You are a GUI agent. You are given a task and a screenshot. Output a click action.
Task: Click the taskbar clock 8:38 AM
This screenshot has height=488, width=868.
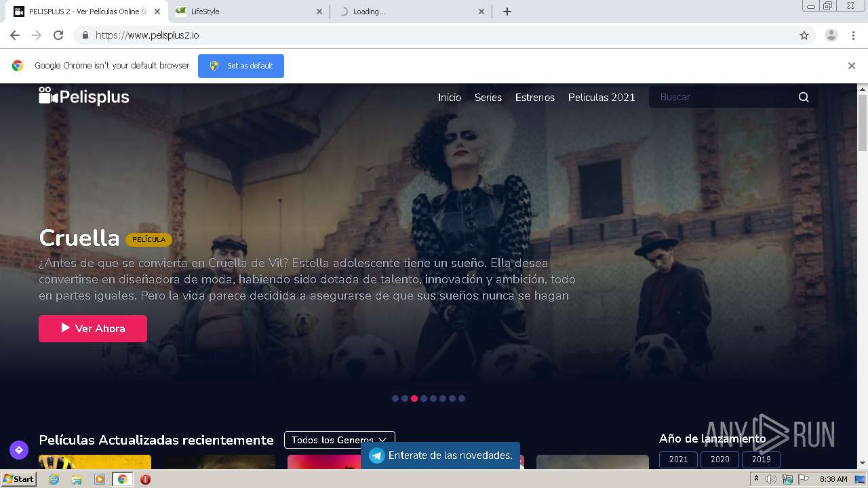833,479
